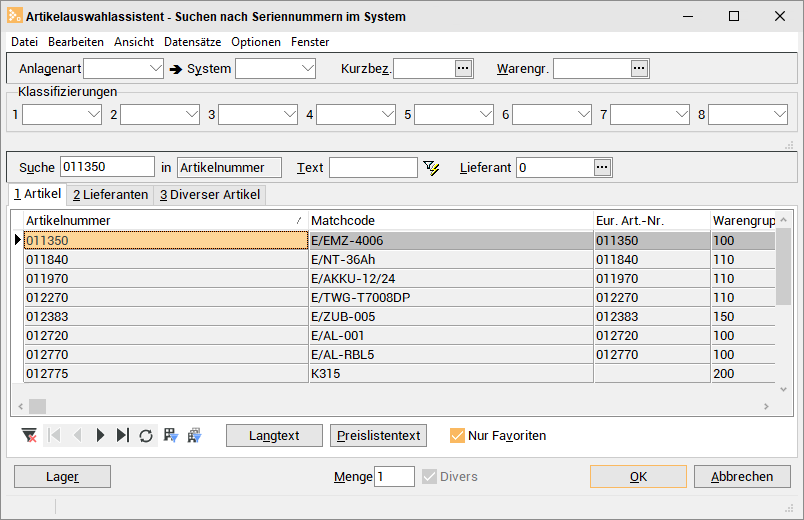Click single building filter icon
The height and width of the screenshot is (520, 804).
pyautogui.click(x=171, y=435)
